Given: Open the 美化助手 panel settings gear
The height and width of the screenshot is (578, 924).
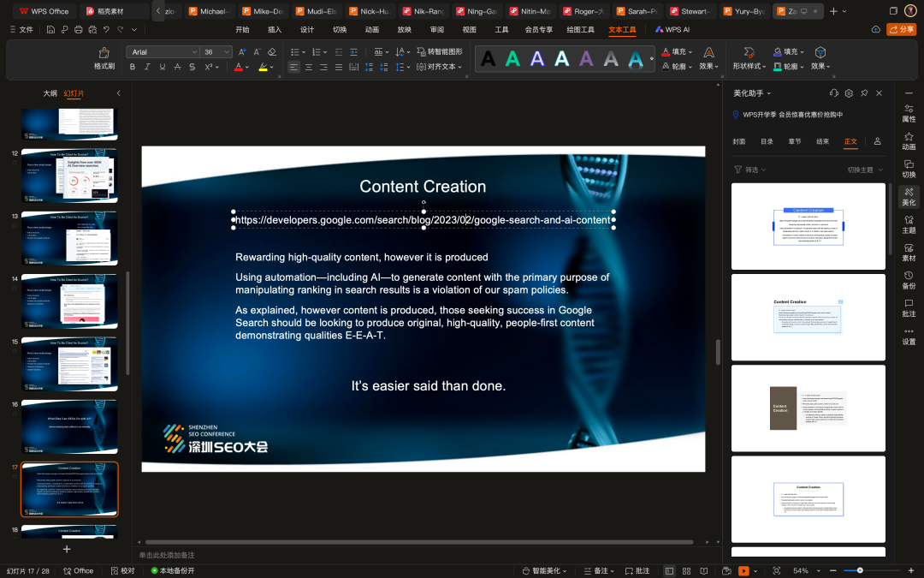Looking at the screenshot, I should pyautogui.click(x=849, y=93).
